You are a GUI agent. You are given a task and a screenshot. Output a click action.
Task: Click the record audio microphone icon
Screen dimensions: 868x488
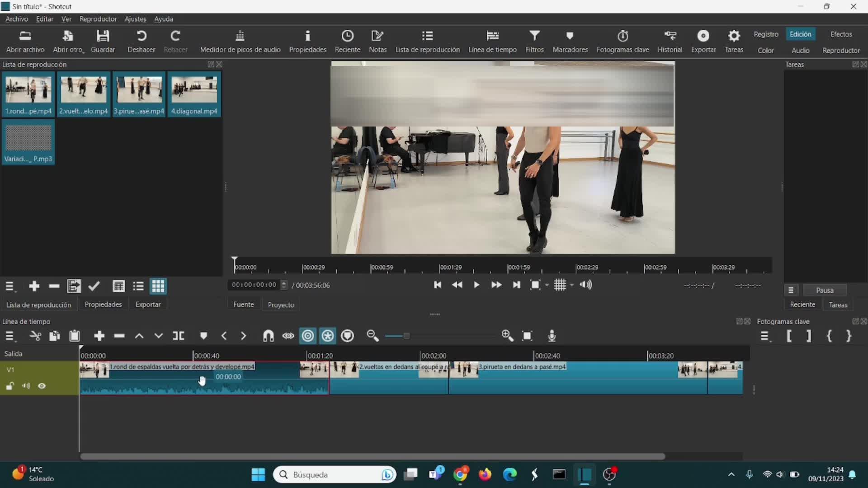click(552, 336)
